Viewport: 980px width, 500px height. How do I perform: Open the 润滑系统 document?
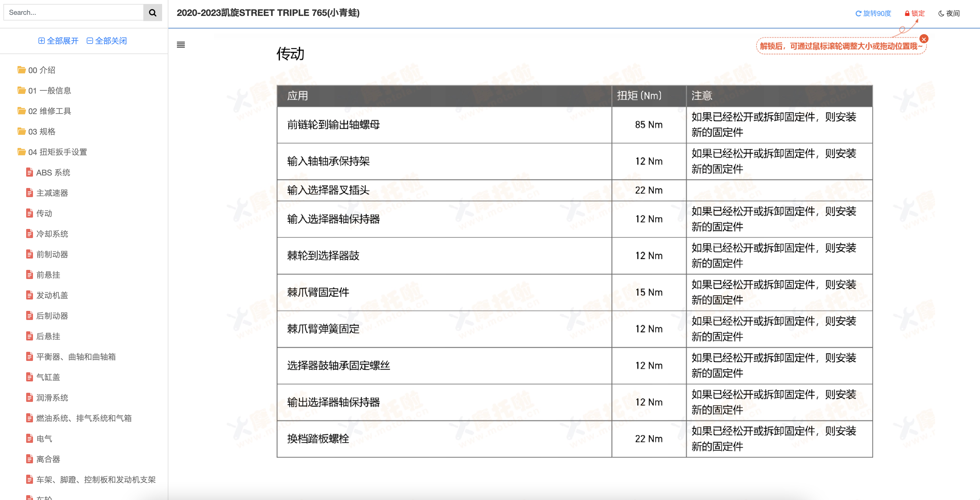(x=52, y=398)
